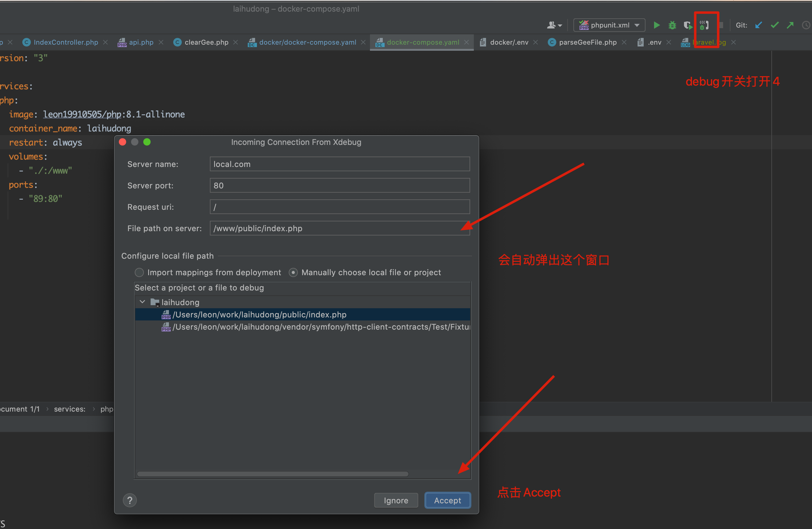Toggle Start Listening for PHP Debug Connections
Viewport: 812px width, 529px height.
coord(704,25)
